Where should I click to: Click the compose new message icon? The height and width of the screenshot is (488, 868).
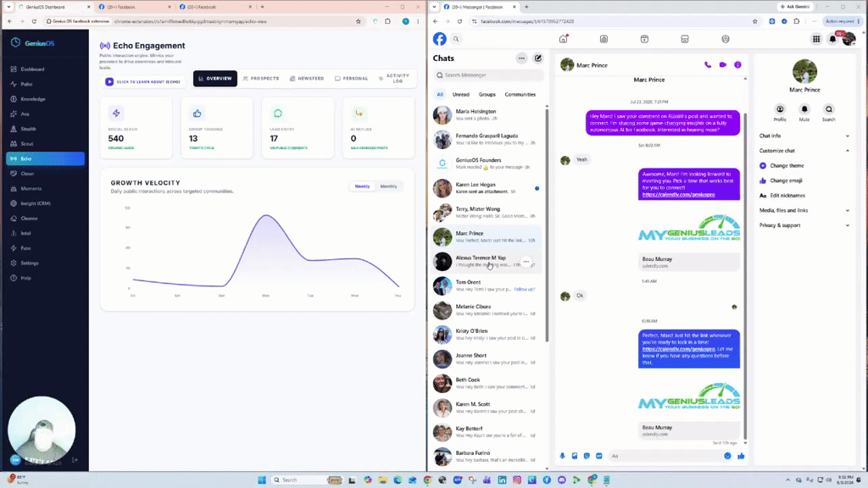click(x=537, y=58)
